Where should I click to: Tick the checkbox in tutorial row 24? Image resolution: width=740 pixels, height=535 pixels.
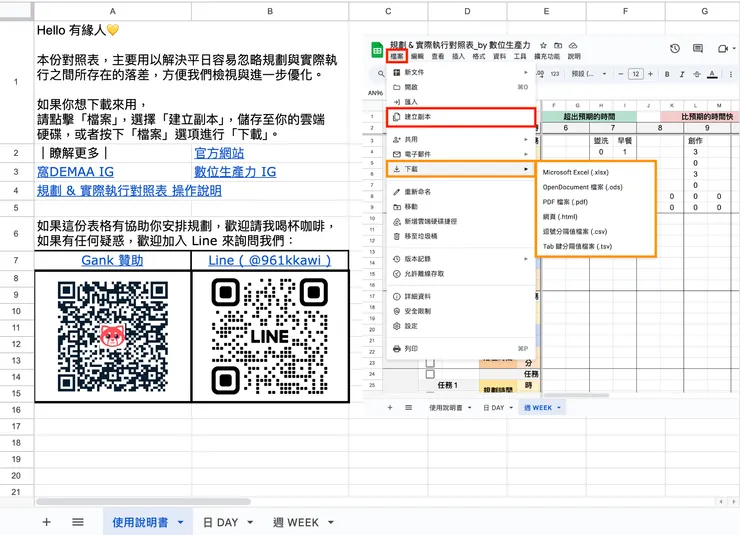430,374
